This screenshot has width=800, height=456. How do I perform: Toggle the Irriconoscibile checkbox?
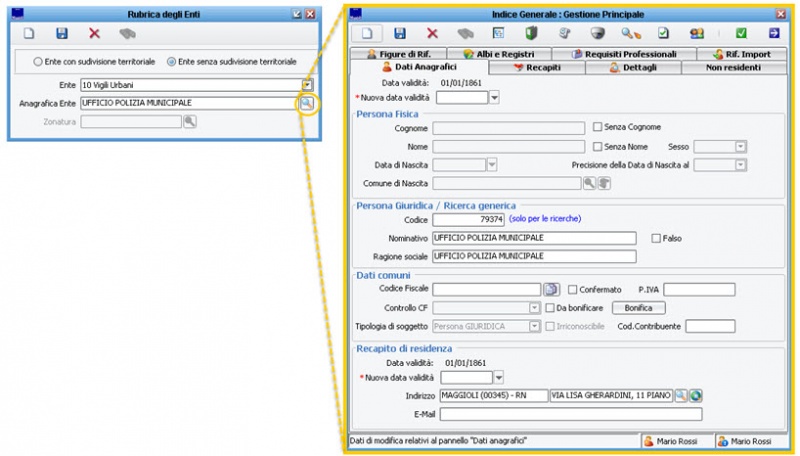550,326
